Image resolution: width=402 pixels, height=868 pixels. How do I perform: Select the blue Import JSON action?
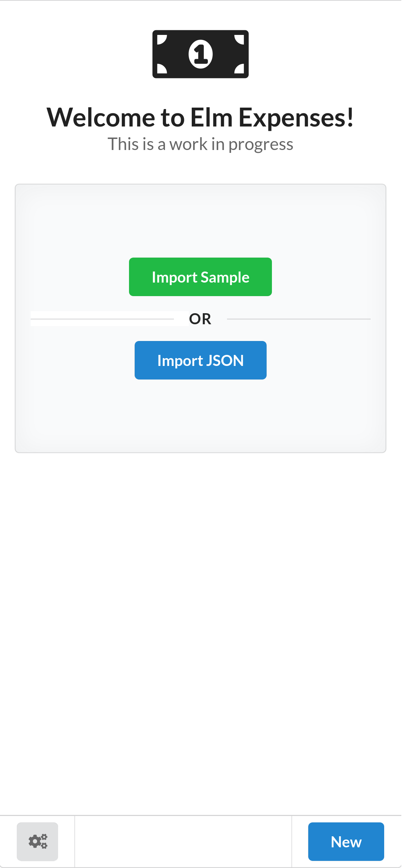(200, 360)
